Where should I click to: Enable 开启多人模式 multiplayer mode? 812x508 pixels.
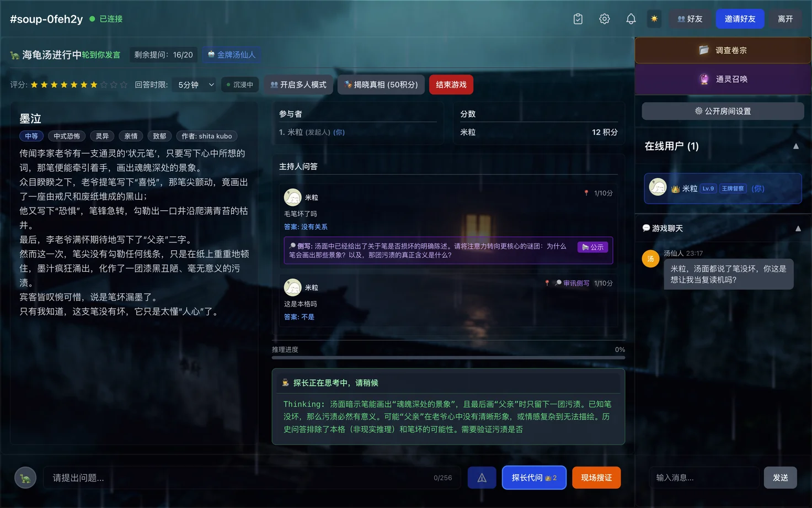point(298,84)
